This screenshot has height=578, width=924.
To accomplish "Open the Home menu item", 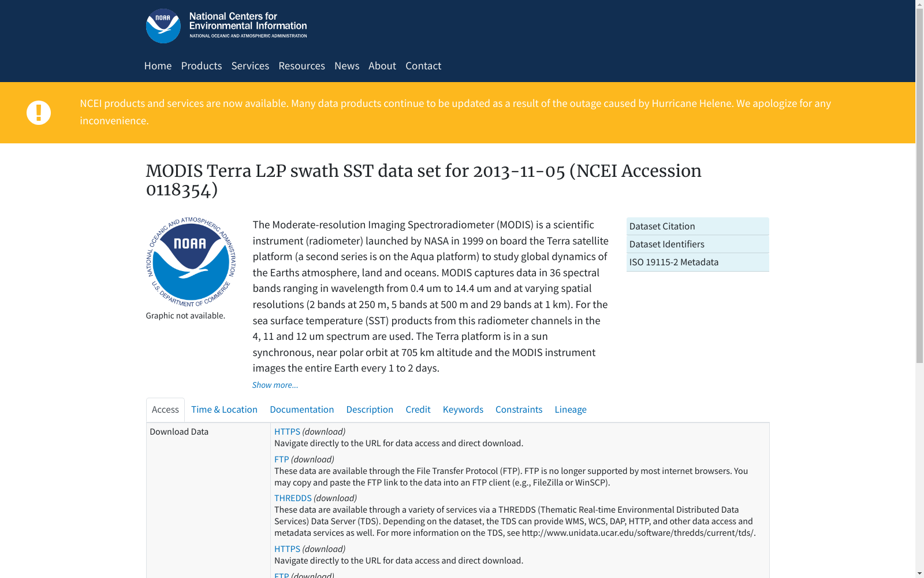I will click(x=158, y=66).
